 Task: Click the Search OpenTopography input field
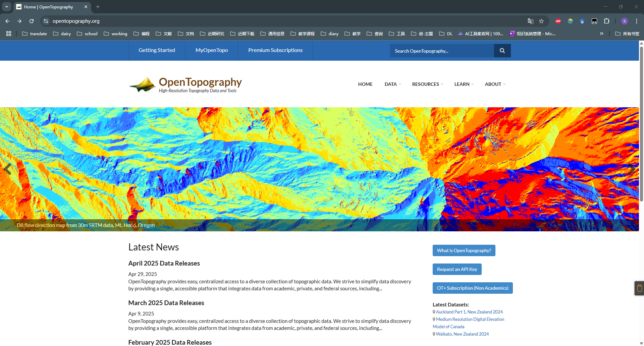442,51
